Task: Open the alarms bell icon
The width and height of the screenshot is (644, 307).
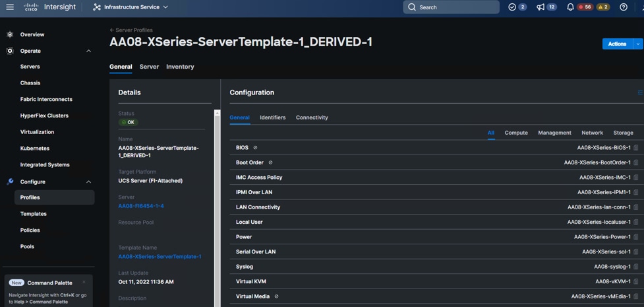Action: (570, 7)
